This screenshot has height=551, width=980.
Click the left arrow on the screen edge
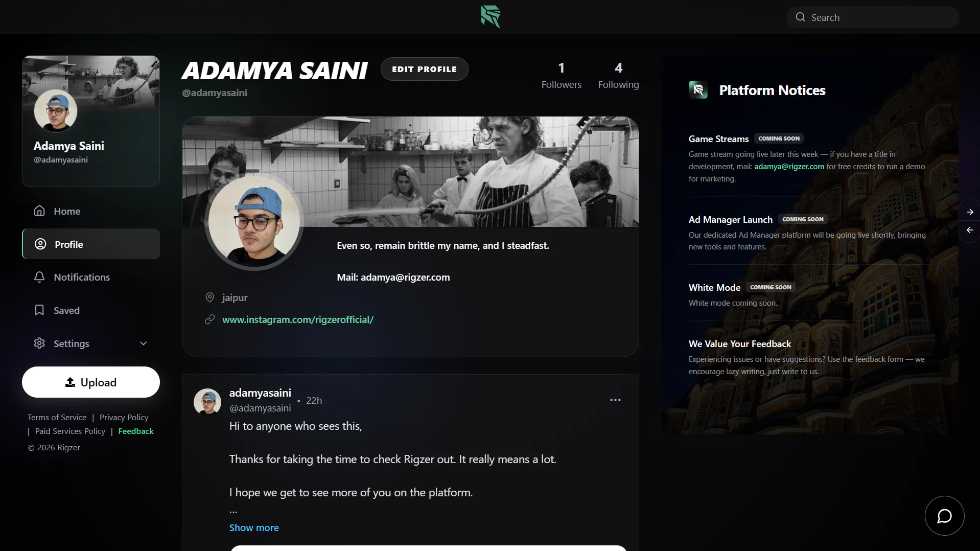point(969,230)
